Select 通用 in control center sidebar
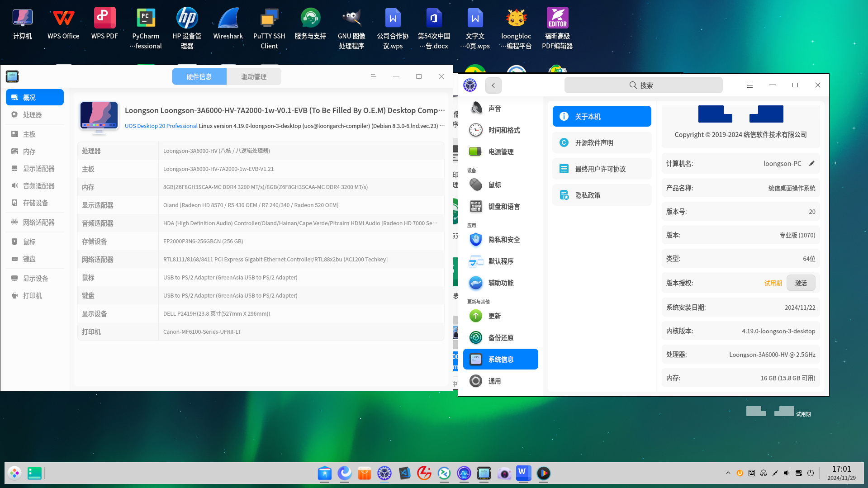The image size is (868, 488). [x=501, y=381]
